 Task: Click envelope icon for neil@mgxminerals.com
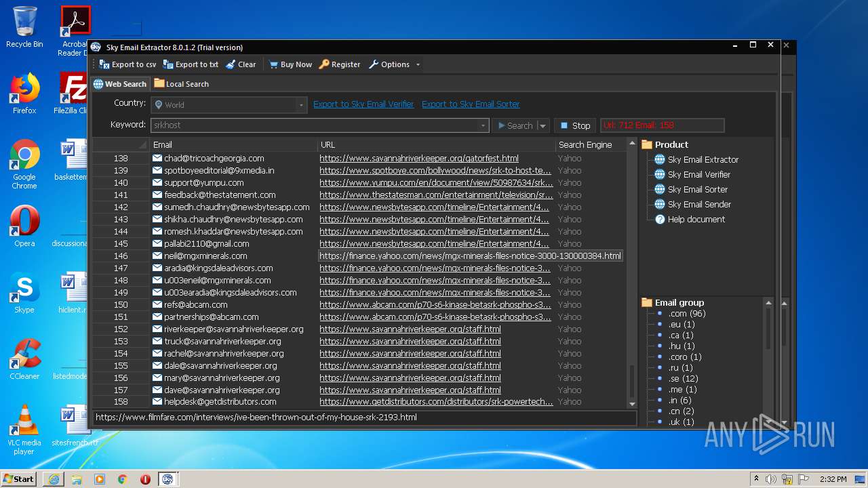click(x=157, y=256)
